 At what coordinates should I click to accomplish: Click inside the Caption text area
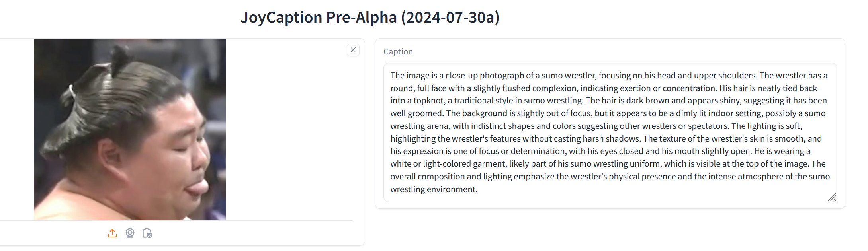click(610, 132)
